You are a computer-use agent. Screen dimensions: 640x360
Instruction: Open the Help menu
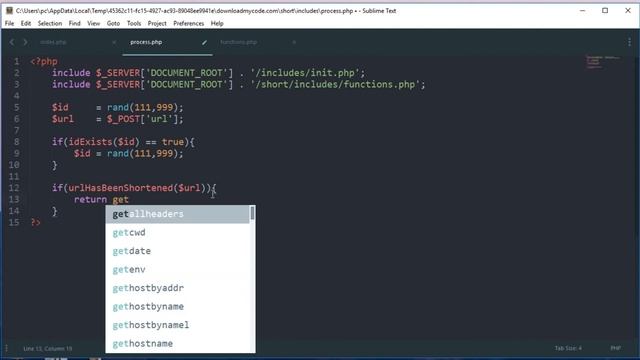[x=217, y=23]
